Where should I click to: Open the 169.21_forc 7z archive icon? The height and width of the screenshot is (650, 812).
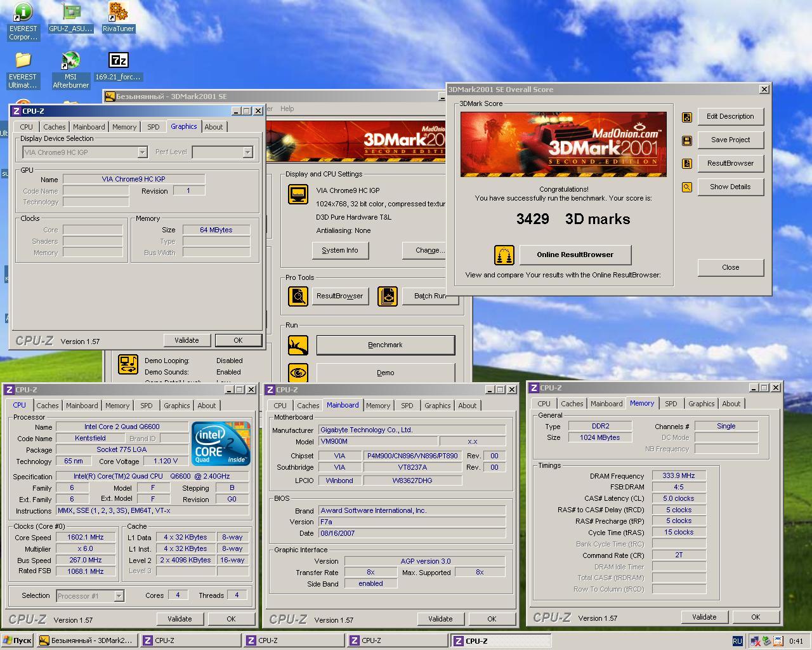[119, 66]
